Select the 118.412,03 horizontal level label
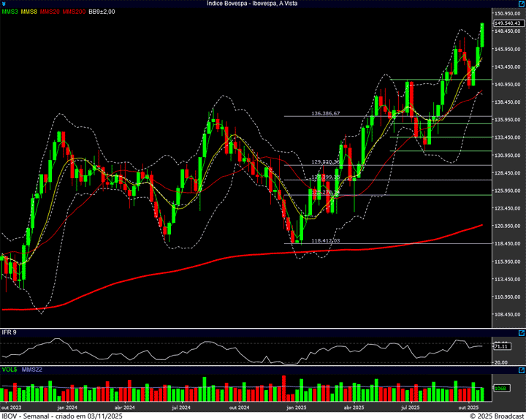Screen dimensions: 526x420 point(326,240)
